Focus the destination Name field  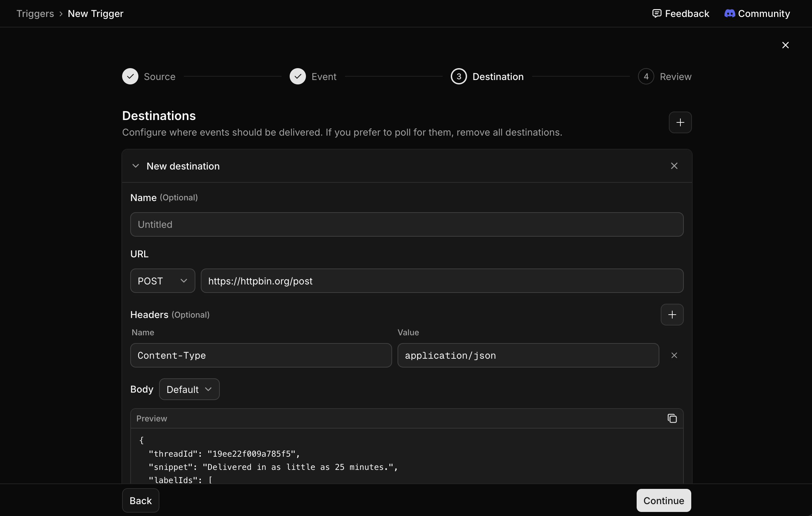(407, 224)
